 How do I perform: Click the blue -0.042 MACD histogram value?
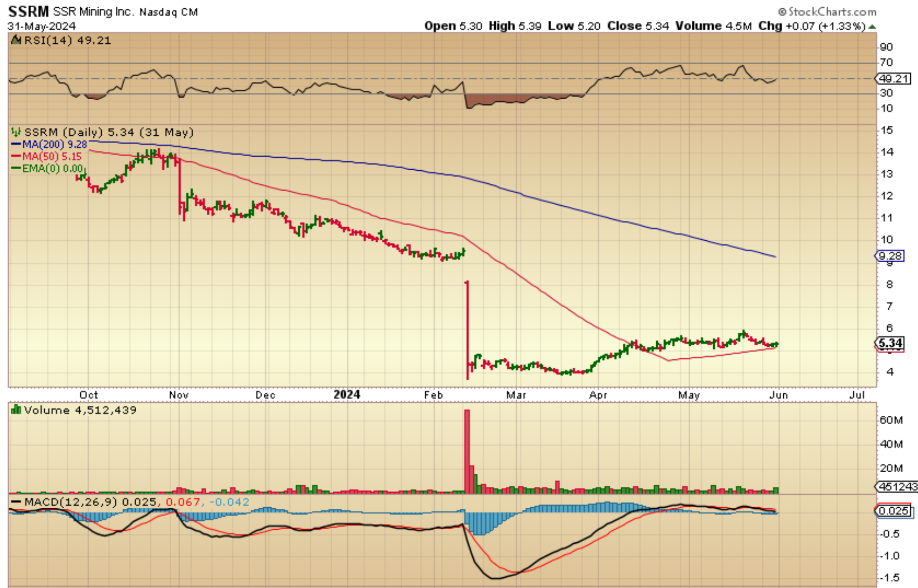tap(229, 502)
